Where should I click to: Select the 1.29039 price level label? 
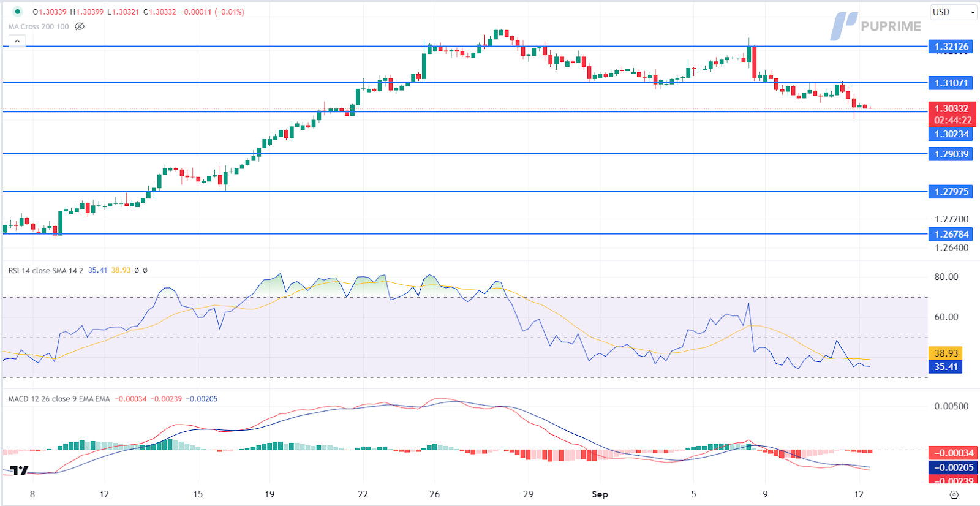click(951, 154)
